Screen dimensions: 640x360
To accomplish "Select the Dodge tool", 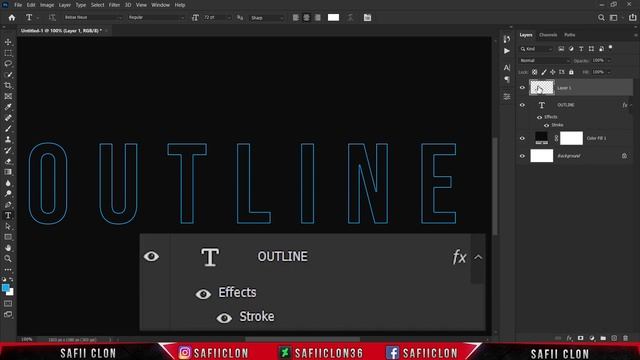I will point(8,193).
